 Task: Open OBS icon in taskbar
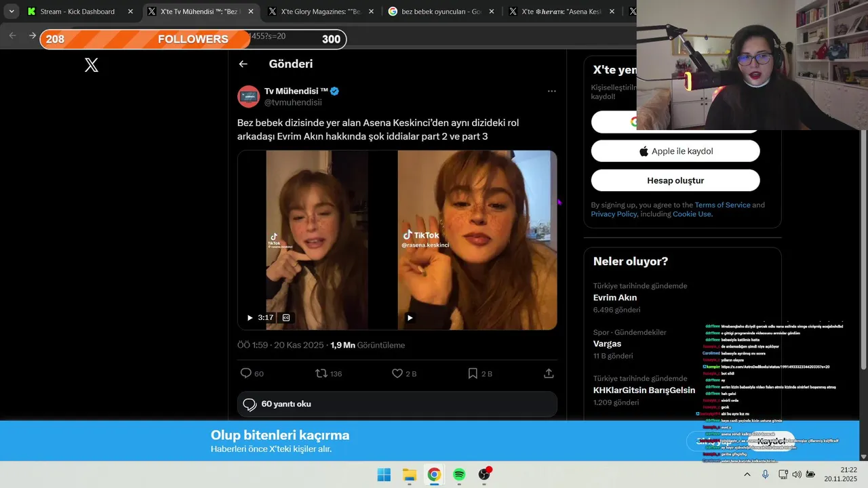(484, 474)
